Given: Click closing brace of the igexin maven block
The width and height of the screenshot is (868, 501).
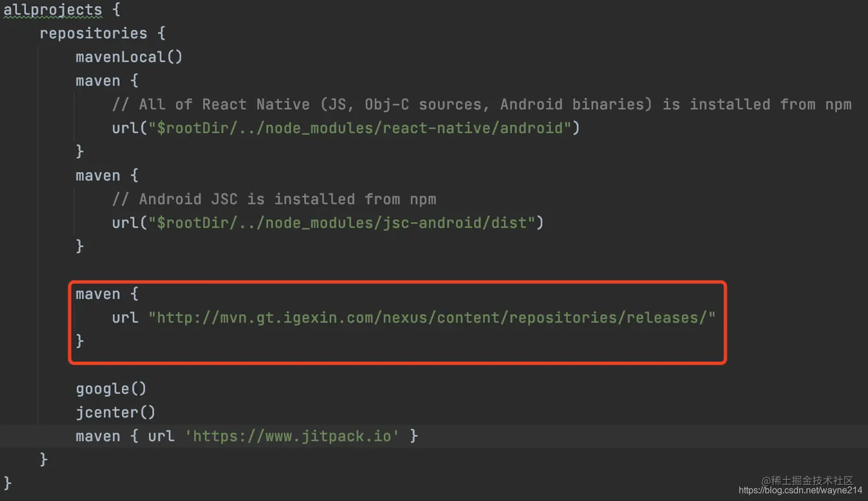Looking at the screenshot, I should coord(80,341).
